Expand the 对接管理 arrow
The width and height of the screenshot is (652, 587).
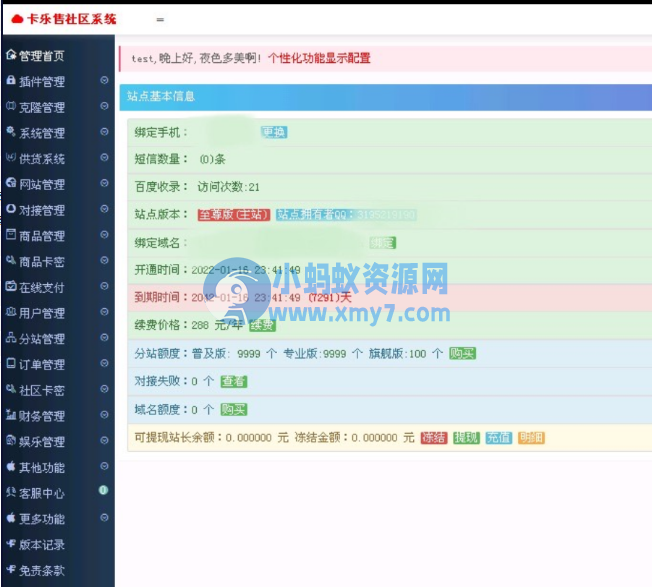104,209
